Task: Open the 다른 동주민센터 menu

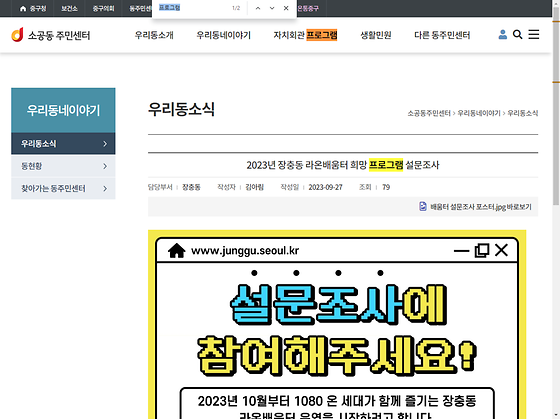Action: point(442,35)
